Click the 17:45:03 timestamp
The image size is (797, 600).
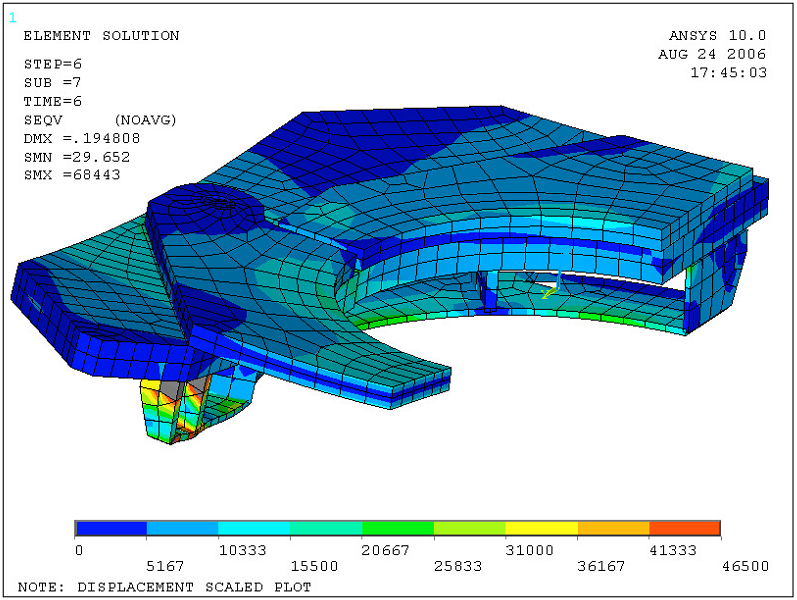tap(728, 73)
